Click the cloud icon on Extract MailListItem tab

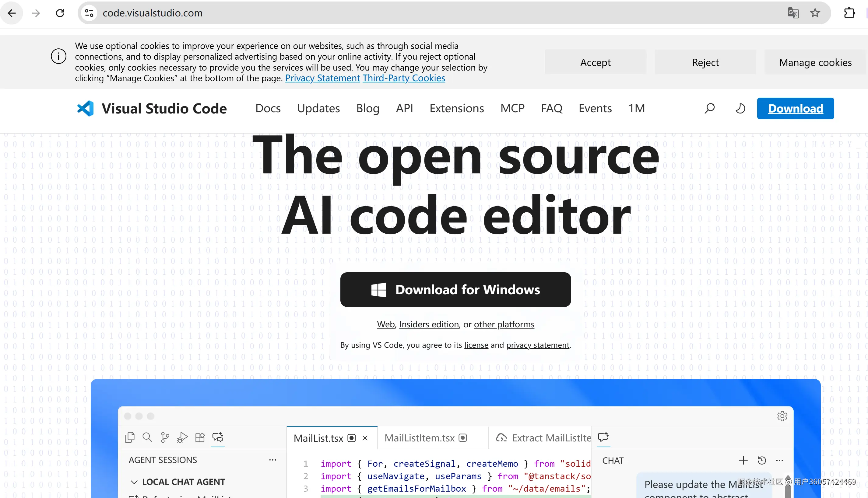pos(501,438)
